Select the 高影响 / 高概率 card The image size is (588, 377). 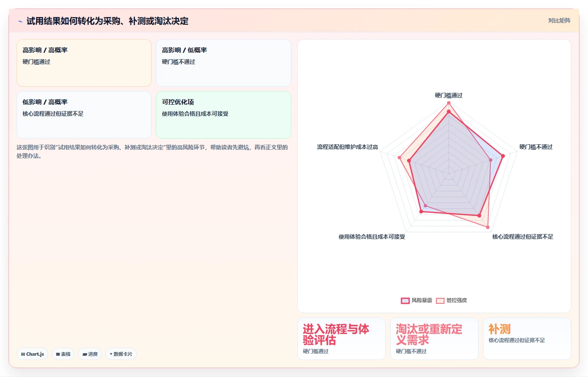coord(84,63)
